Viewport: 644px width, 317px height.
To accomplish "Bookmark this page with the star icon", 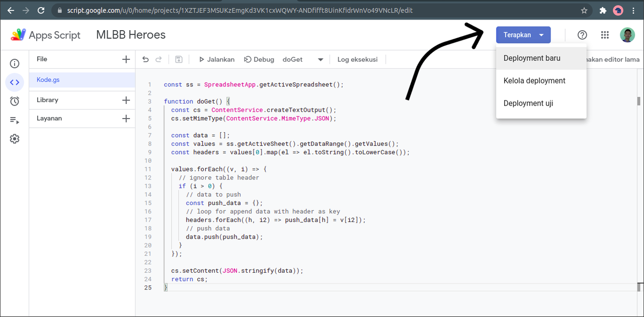I will (584, 10).
